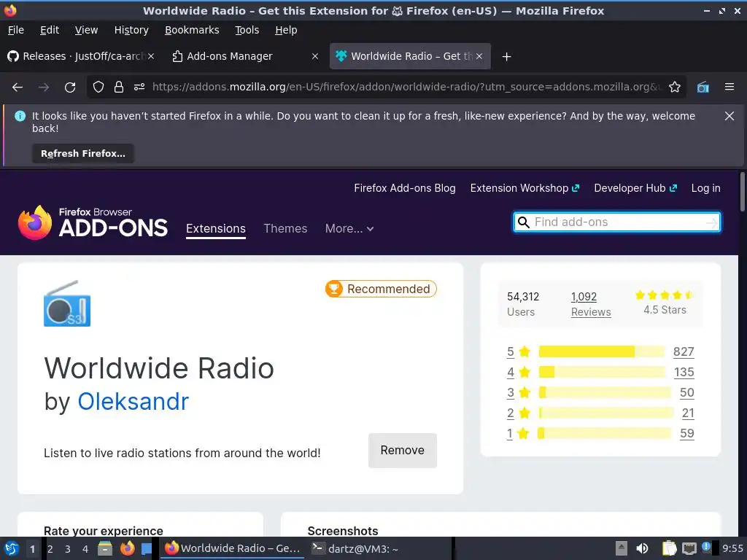The width and height of the screenshot is (747, 560).
Task: Open author Oleksandr's profile link
Action: point(133,402)
